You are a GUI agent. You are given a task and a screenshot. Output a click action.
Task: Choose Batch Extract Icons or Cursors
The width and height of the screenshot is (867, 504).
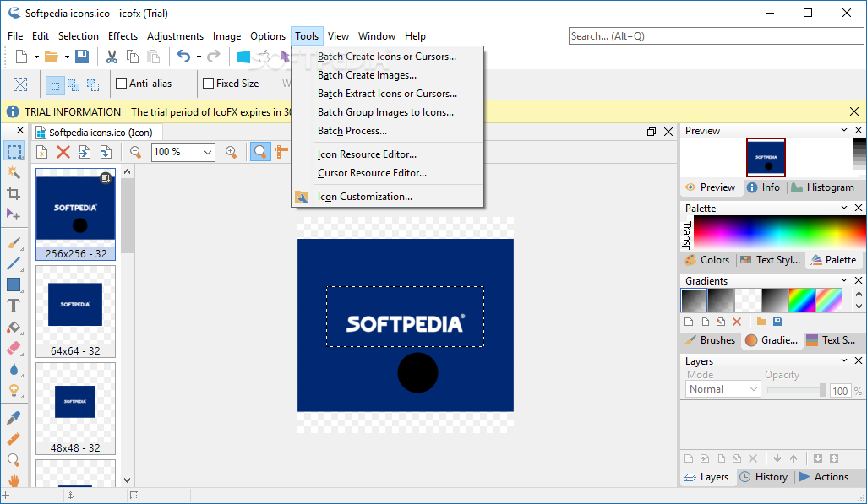tap(387, 94)
